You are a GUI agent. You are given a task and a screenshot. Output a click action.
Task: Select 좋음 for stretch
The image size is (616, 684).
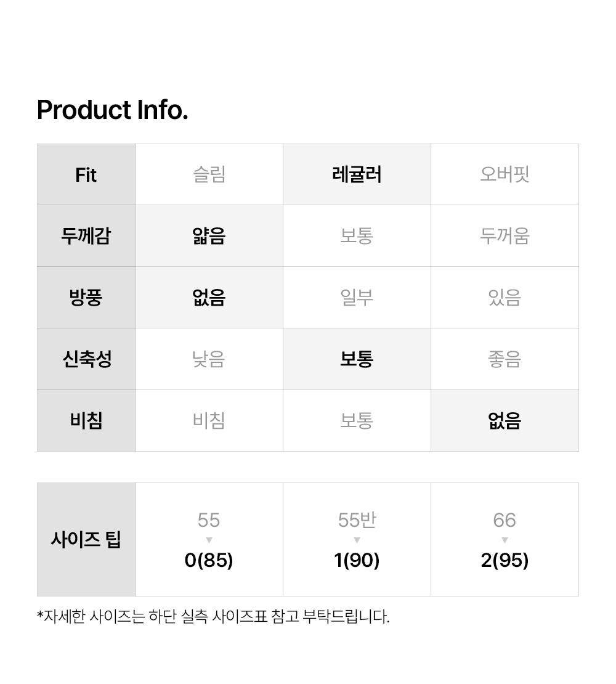pyautogui.click(x=505, y=359)
